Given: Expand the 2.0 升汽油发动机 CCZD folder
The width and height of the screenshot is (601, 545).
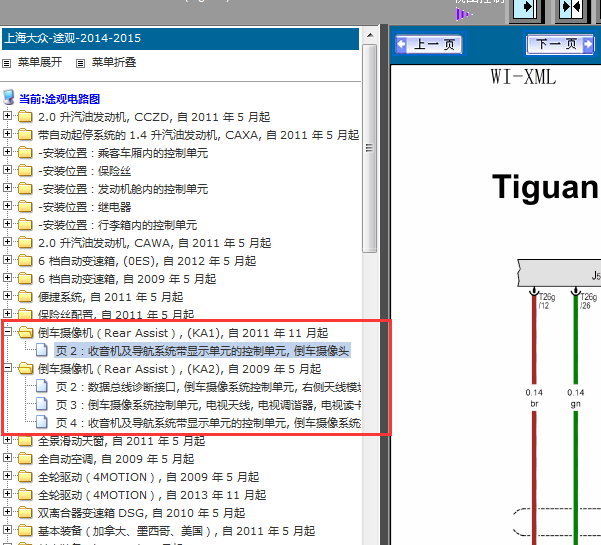Looking at the screenshot, I should tap(7, 115).
